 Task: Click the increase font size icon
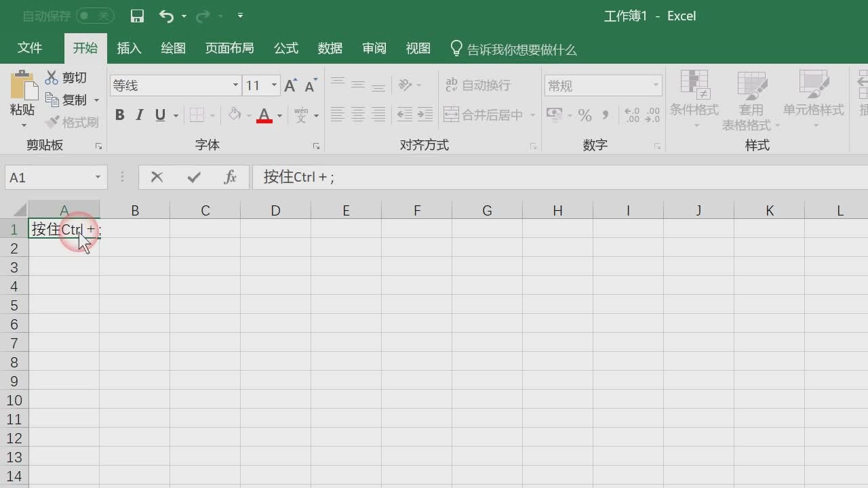click(290, 85)
